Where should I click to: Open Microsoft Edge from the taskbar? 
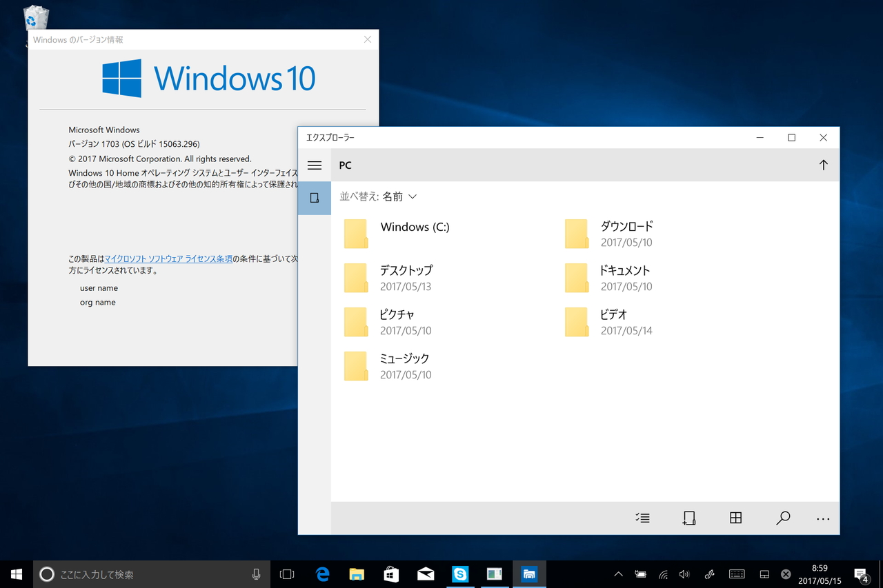[x=322, y=574]
